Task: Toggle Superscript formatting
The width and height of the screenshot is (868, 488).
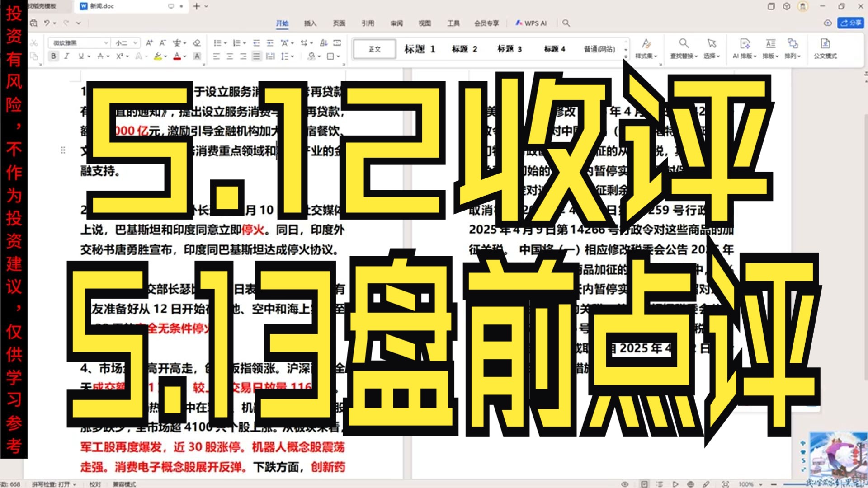Action: 119,56
